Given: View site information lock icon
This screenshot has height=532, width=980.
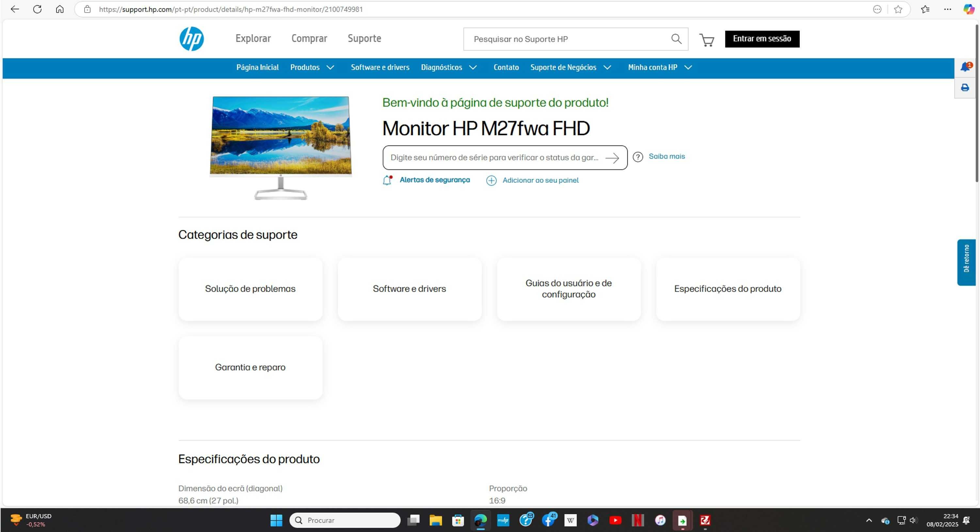Looking at the screenshot, I should coord(87,9).
